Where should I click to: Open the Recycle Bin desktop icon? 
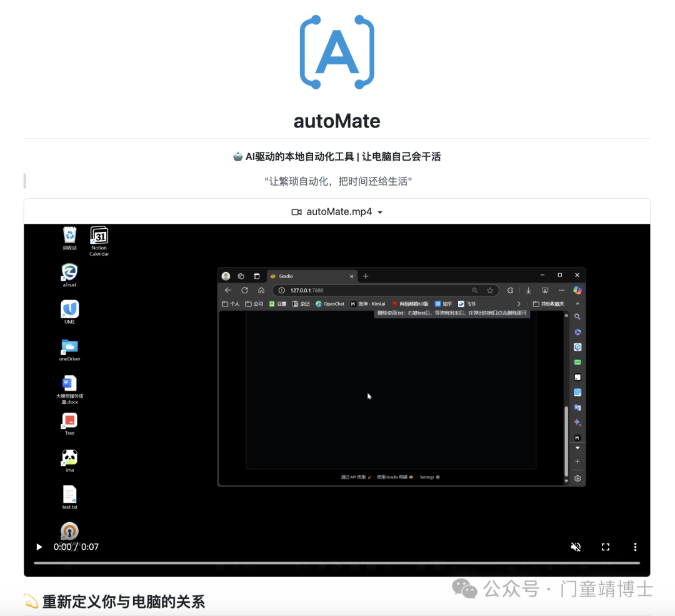(x=70, y=238)
